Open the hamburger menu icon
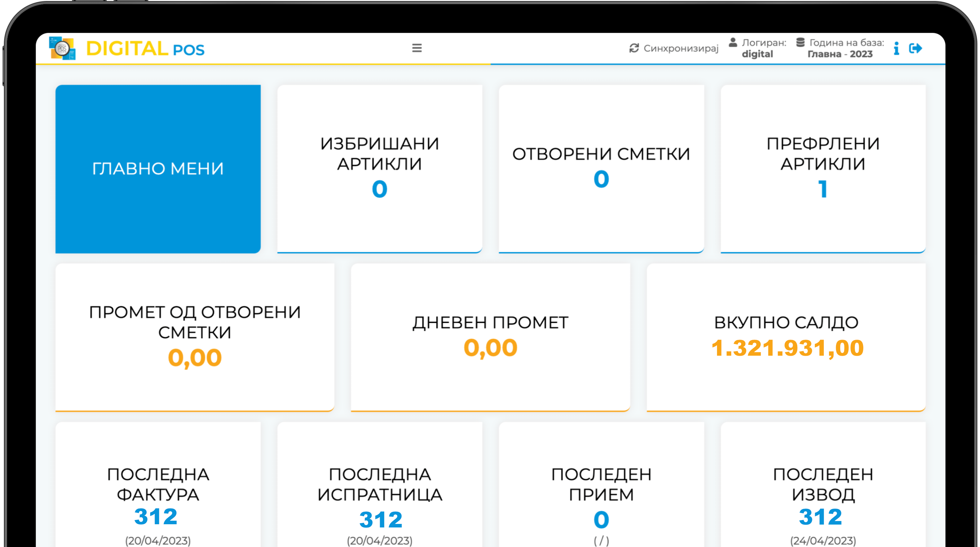The image size is (980, 547). pyautogui.click(x=417, y=48)
